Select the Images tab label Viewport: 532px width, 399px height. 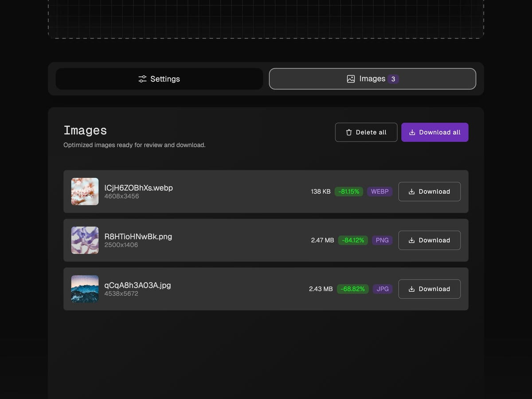pos(372,79)
